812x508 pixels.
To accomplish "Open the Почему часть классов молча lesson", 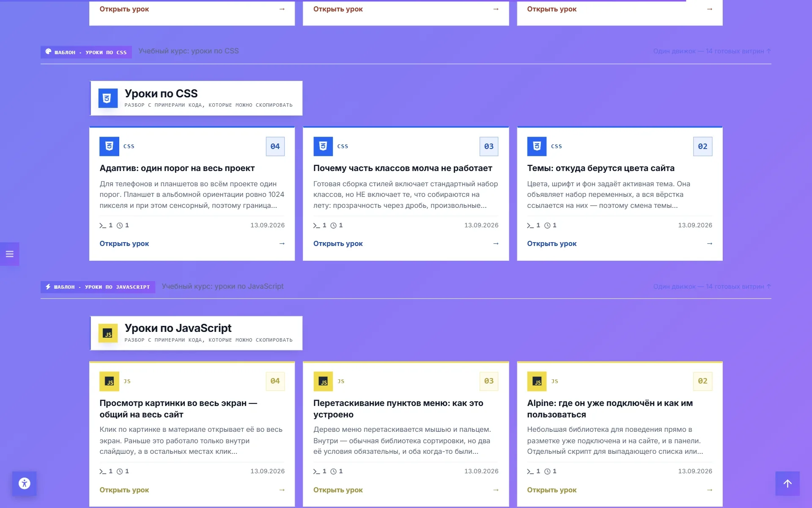I will pos(338,243).
